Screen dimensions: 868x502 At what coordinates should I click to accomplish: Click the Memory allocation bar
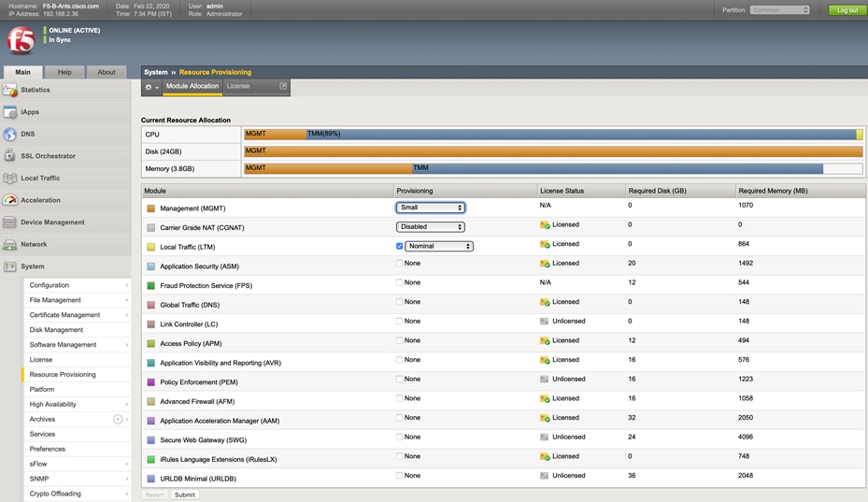pos(553,168)
